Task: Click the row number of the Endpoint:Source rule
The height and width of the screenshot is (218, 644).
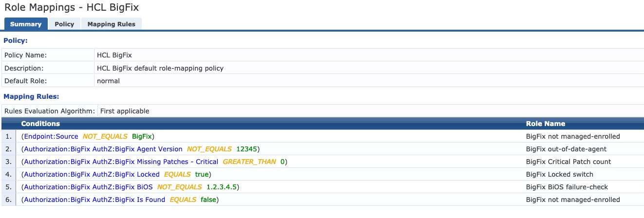Action: coord(8,136)
